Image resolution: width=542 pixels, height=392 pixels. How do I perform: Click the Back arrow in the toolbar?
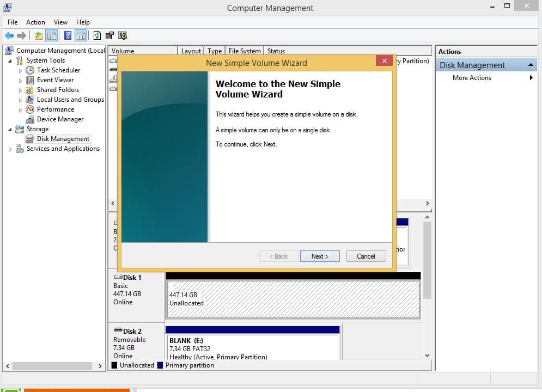pos(9,35)
